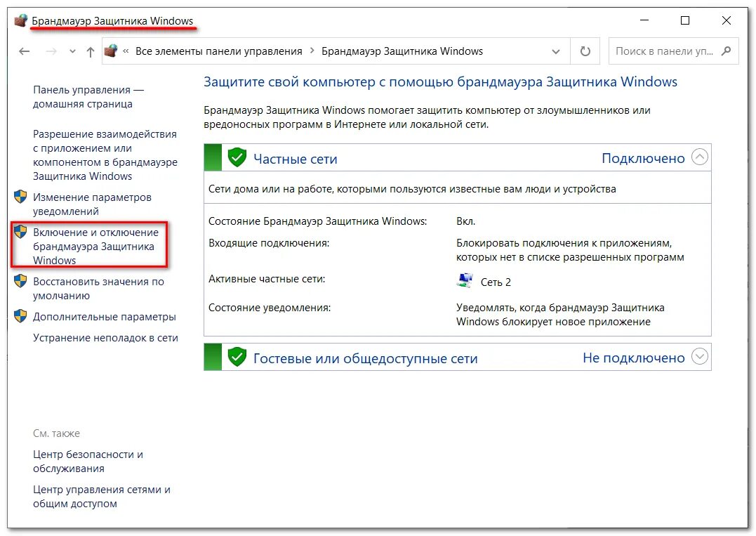This screenshot has width=756, height=536.
Task: Click 'Состояние уведомления:' label
Action: tap(270, 308)
